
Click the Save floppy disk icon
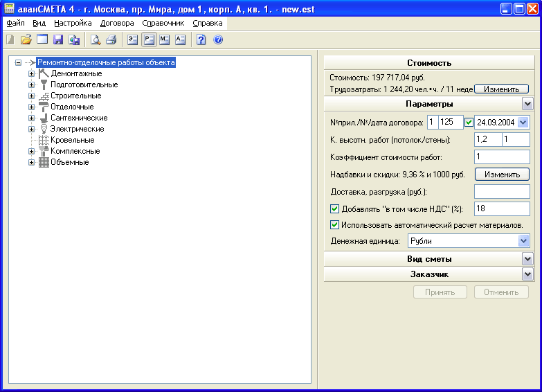58,39
